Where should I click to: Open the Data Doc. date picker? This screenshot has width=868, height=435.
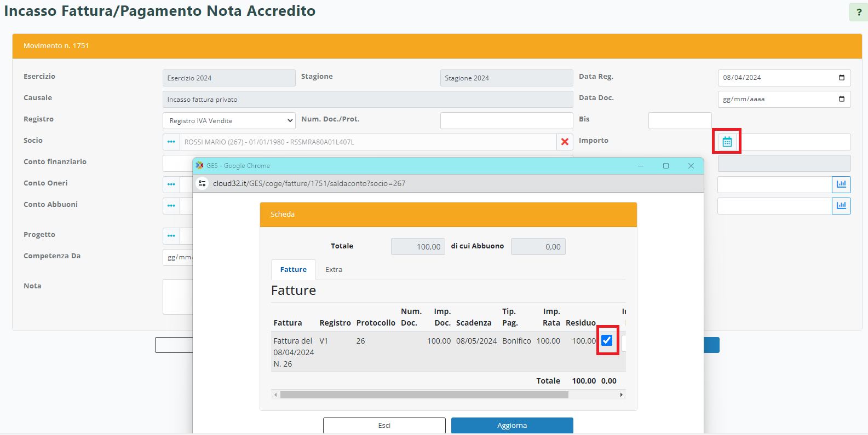(x=842, y=99)
